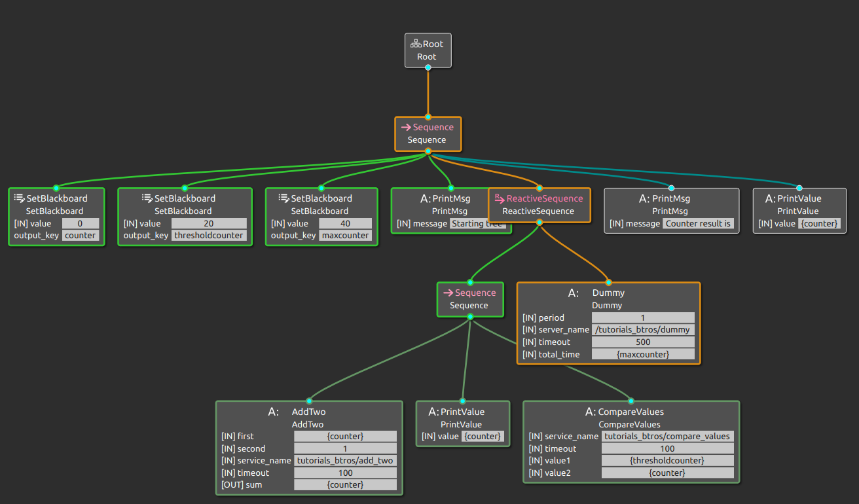Click the CompareValues value1 field

[667, 460]
